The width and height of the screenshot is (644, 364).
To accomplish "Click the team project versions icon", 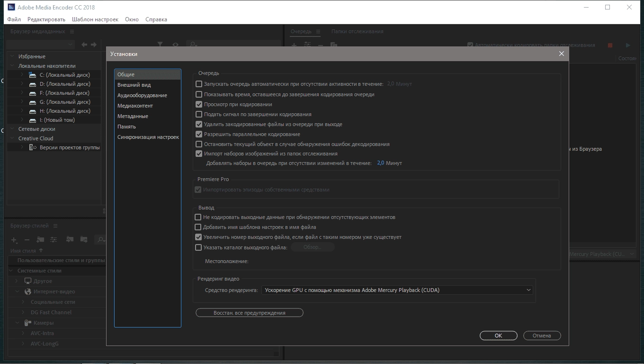I will click(33, 147).
